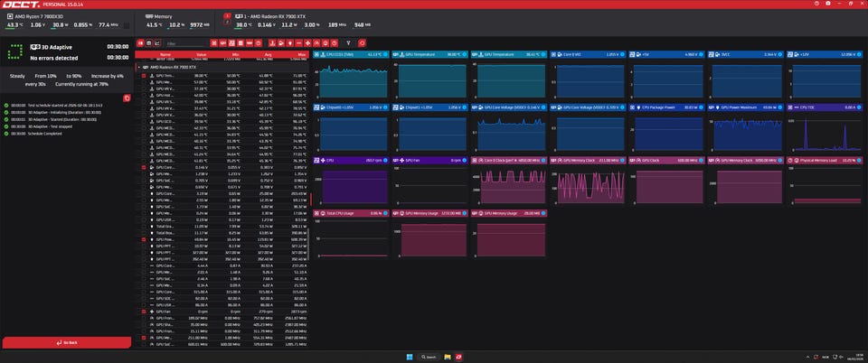The width and height of the screenshot is (868, 363).
Task: Click the funnel filter icon in toolbar
Action: point(349,42)
